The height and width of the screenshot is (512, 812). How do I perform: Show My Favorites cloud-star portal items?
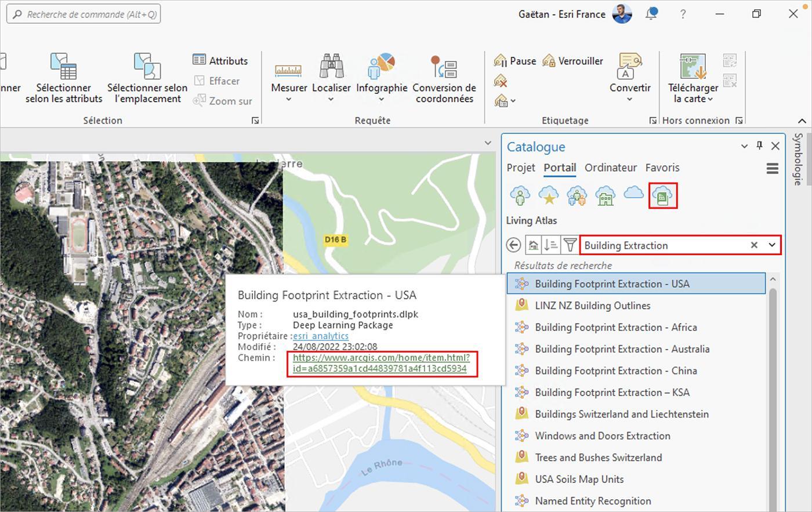click(548, 195)
